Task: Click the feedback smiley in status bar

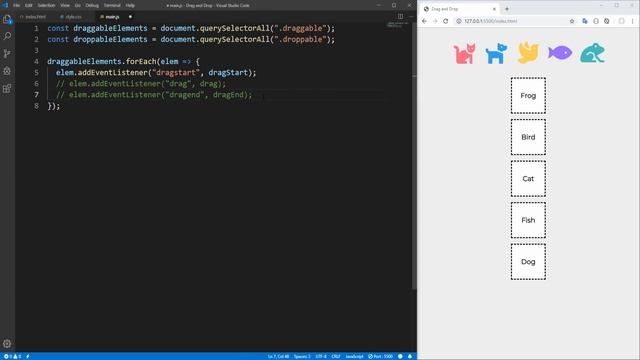Action: pos(400,356)
